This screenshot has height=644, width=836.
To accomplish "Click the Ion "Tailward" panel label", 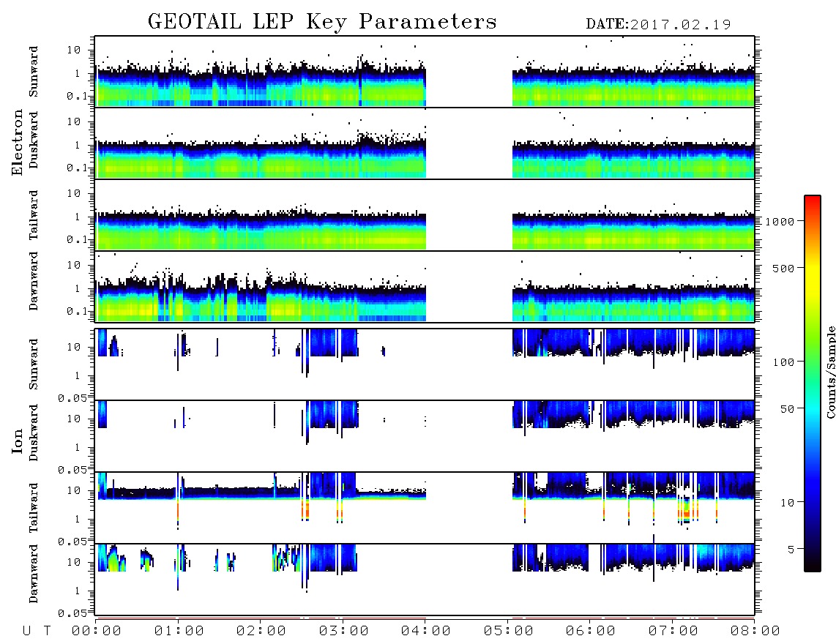I will (x=34, y=508).
